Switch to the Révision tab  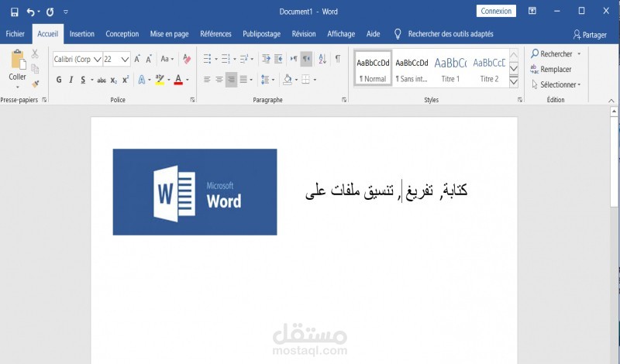(x=304, y=34)
